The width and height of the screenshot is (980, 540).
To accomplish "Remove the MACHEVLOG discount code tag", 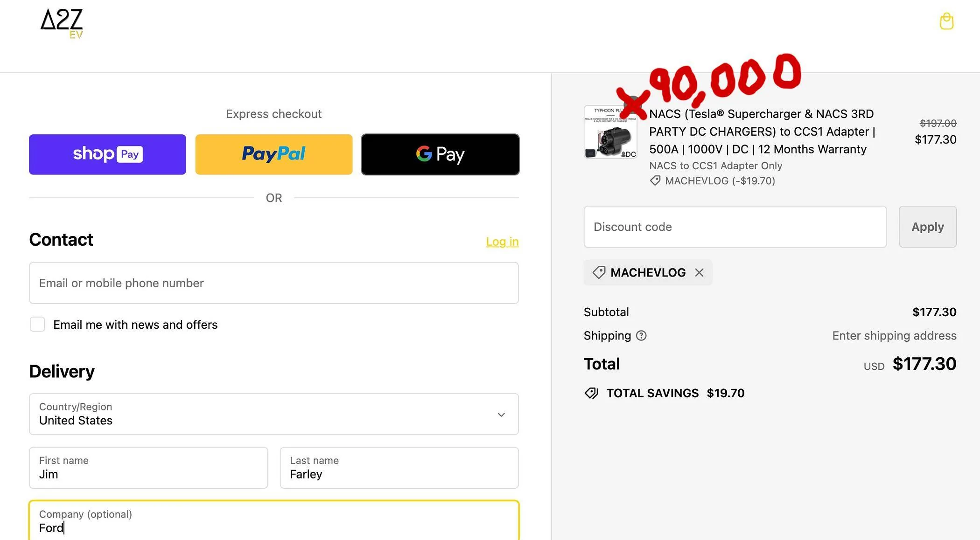I will tap(699, 272).
